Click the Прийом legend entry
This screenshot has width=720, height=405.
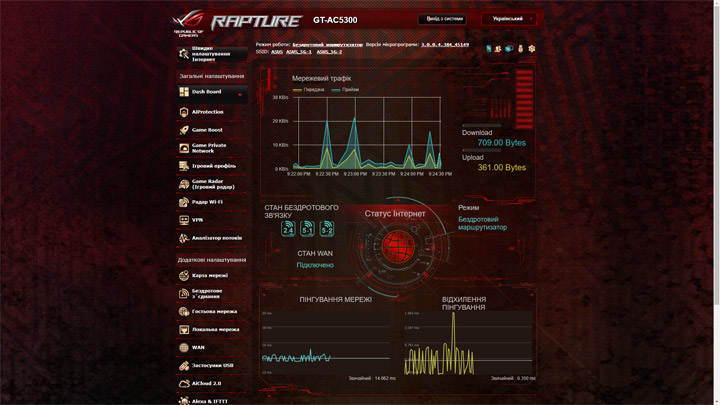click(x=345, y=90)
